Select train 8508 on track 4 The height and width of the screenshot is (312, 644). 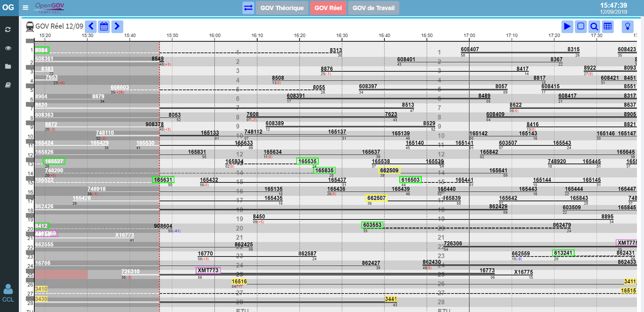click(278, 78)
